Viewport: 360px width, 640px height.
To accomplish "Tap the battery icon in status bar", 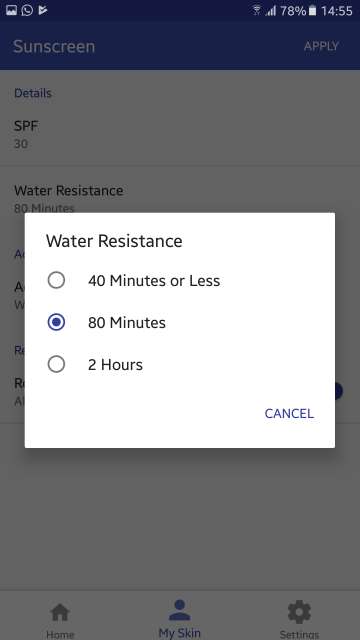I will coord(312,11).
